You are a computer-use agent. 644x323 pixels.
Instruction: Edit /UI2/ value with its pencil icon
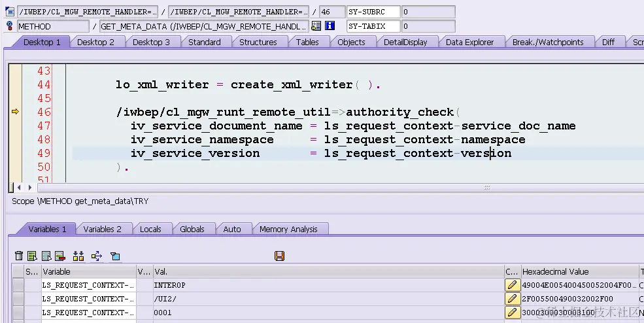pyautogui.click(x=512, y=299)
